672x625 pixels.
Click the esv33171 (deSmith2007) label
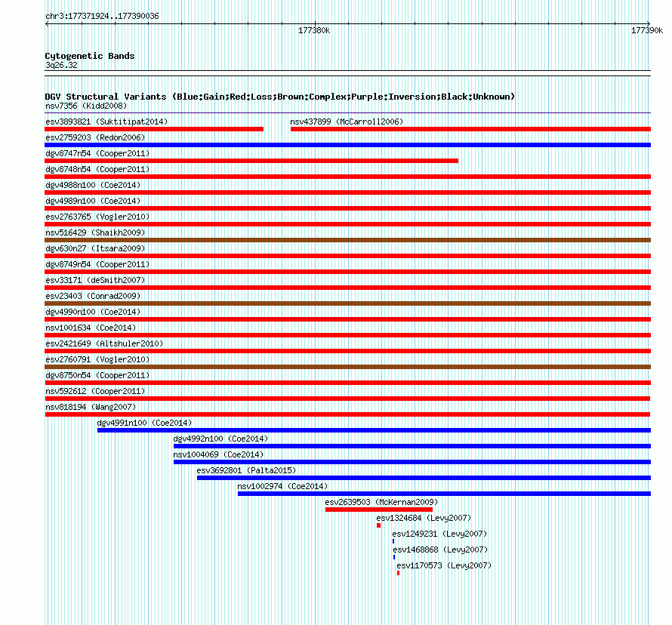pyautogui.click(x=95, y=280)
